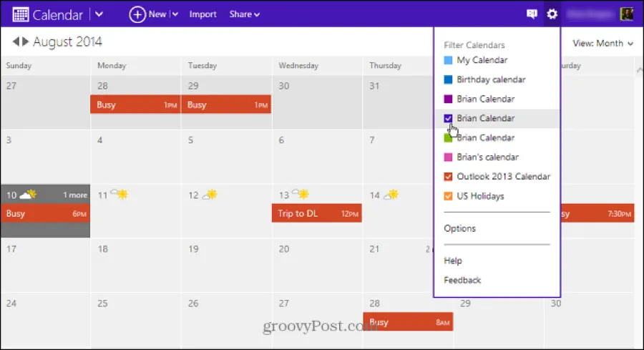Open the View: Month dropdown
644x350 pixels.
click(602, 43)
